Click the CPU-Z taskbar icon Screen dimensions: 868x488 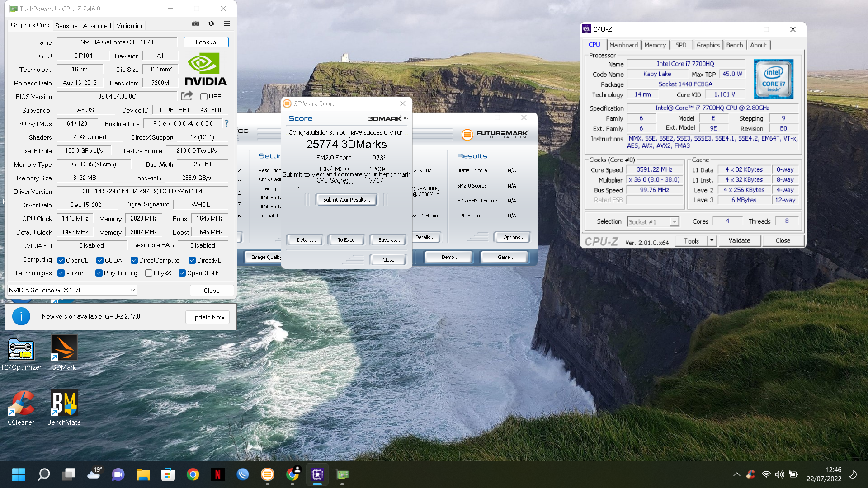(x=317, y=474)
